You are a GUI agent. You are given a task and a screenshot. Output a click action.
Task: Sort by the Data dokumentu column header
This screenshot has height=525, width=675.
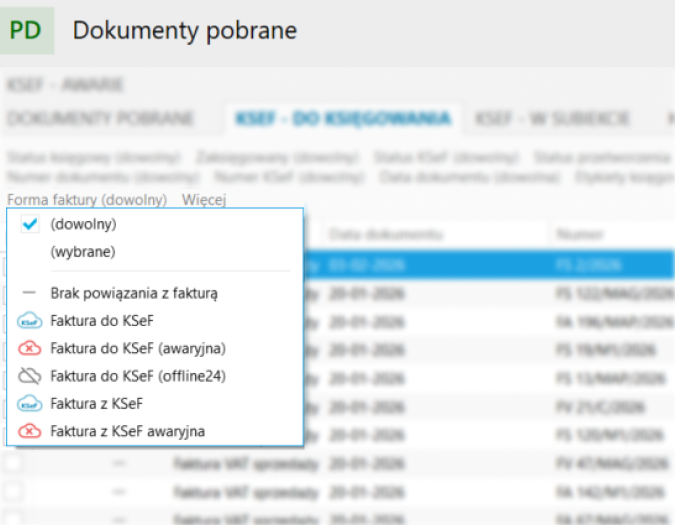click(x=386, y=233)
